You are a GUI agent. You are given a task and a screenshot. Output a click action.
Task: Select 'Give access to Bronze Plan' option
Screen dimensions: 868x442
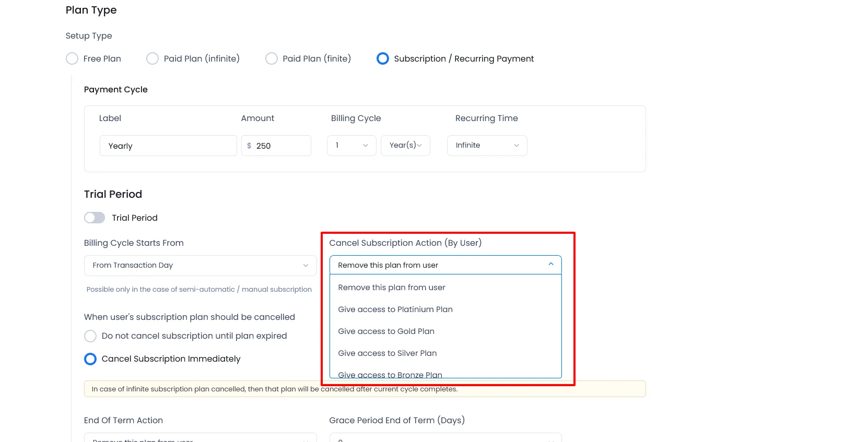tap(390, 374)
